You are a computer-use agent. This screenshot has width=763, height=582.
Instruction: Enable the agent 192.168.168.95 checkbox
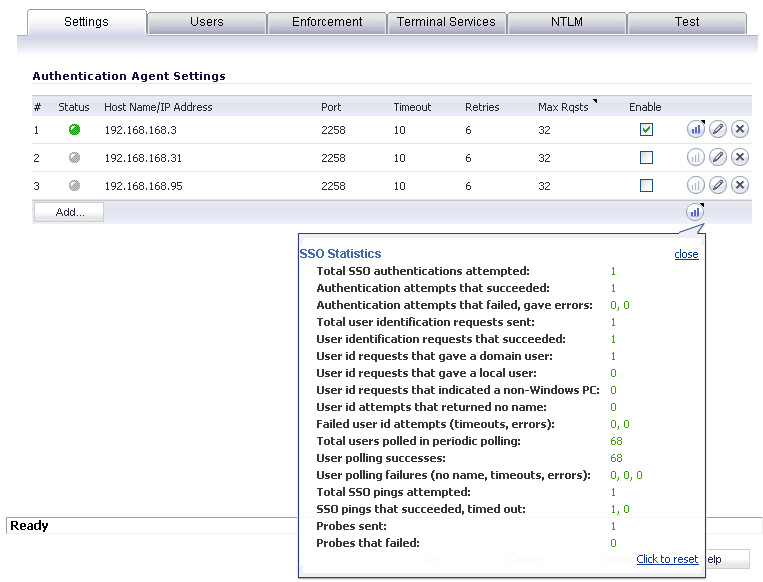tap(646, 185)
